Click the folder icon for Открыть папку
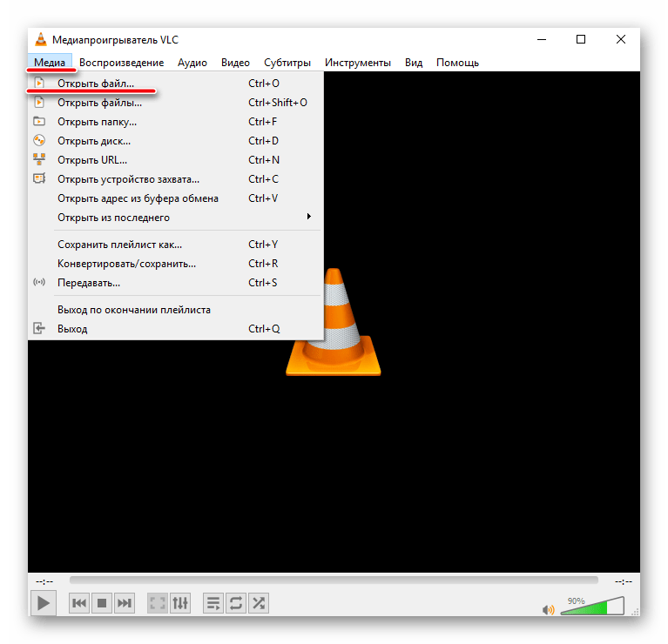Screen dimensions: 668x644 point(39,121)
